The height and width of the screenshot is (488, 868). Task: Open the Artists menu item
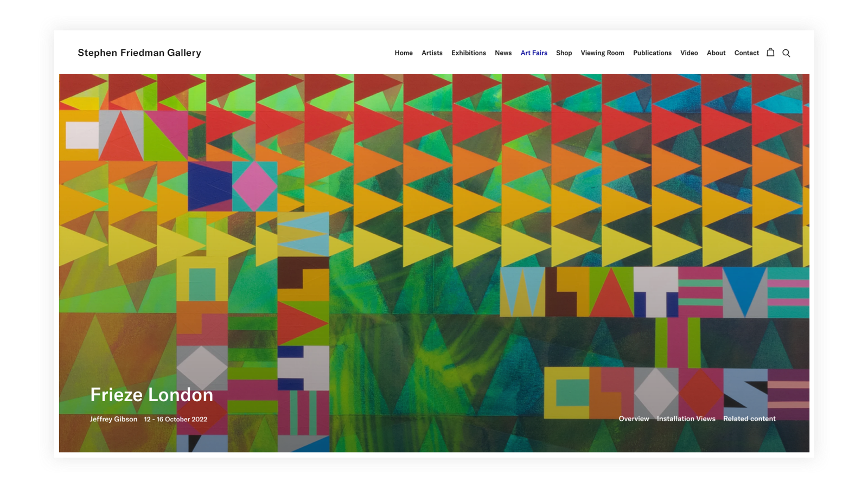coord(432,53)
